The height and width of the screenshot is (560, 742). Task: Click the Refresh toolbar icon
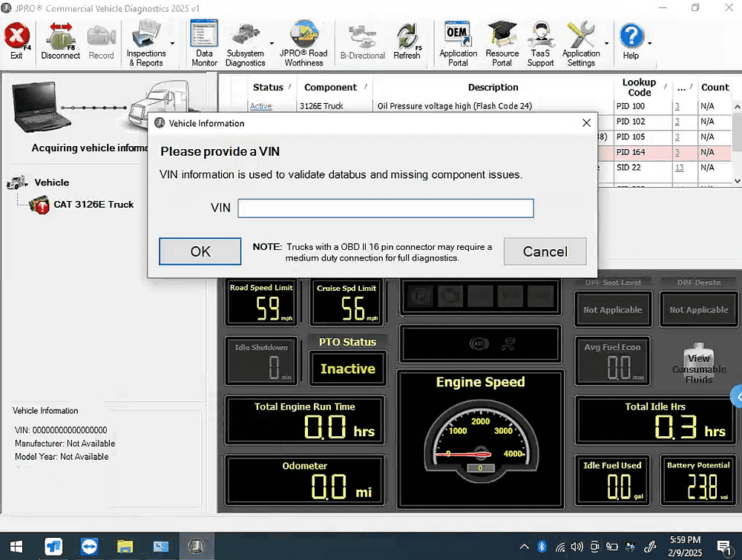pyautogui.click(x=407, y=42)
